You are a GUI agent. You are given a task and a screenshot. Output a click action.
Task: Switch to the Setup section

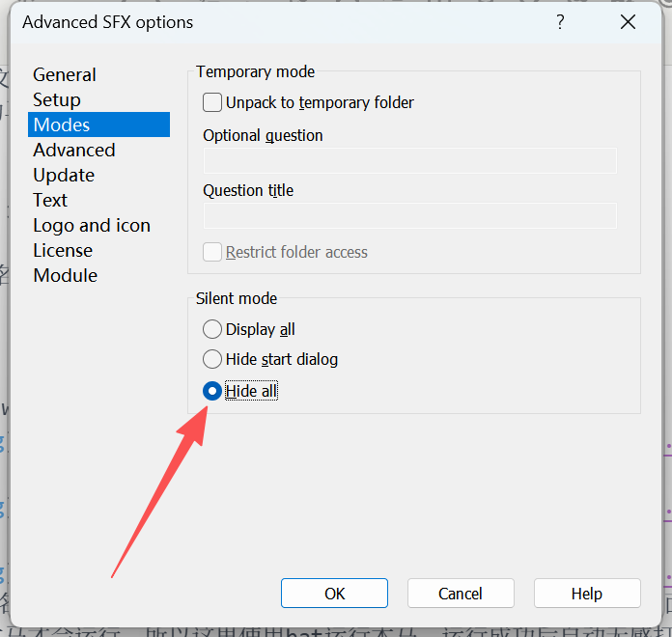[57, 99]
